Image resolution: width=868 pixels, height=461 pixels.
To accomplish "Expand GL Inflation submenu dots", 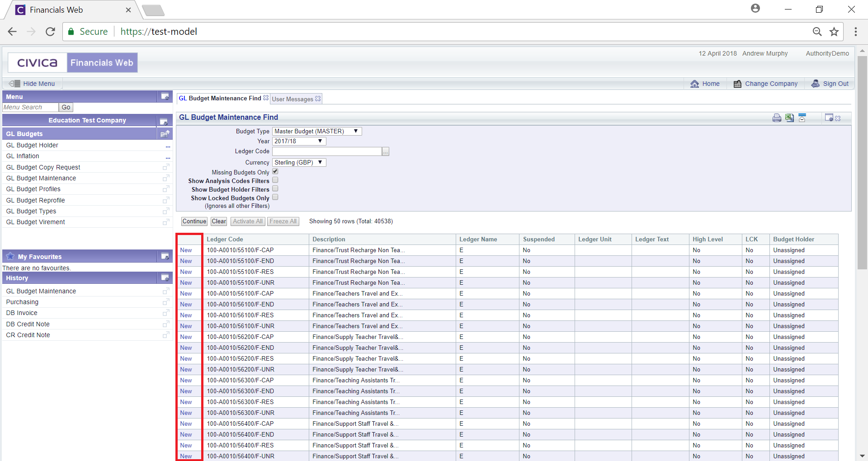I will pos(168,157).
